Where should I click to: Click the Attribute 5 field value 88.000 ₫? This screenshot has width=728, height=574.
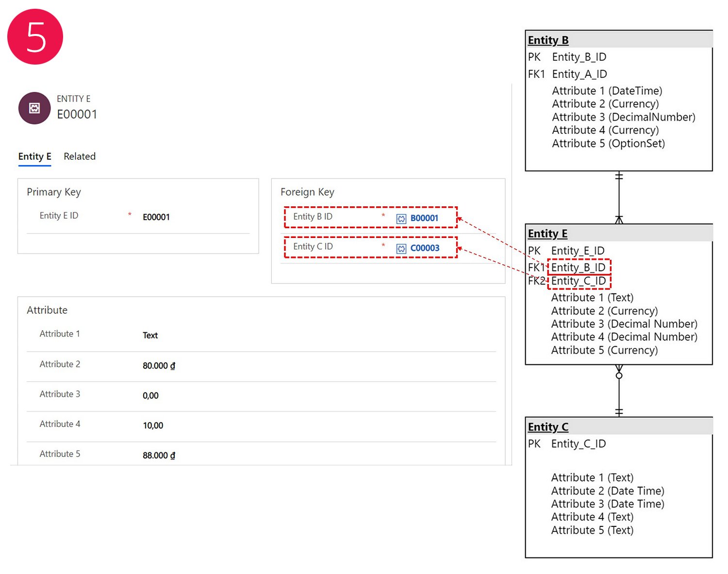click(x=159, y=456)
